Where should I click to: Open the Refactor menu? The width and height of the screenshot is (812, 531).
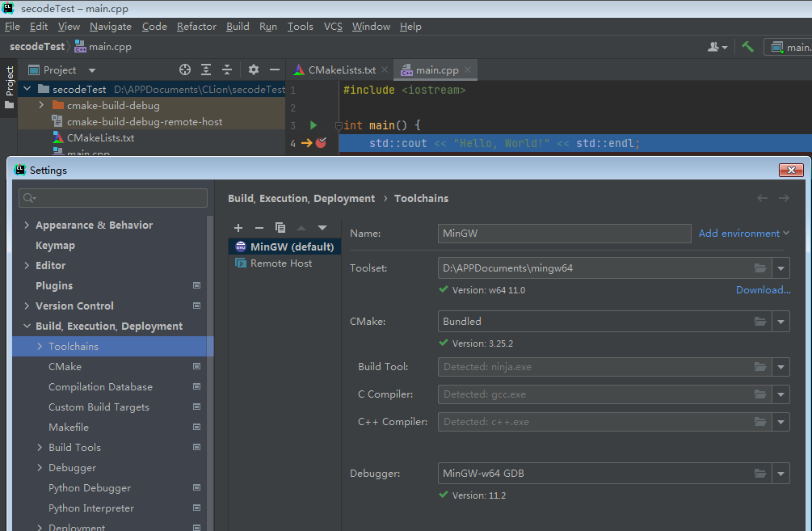(196, 27)
